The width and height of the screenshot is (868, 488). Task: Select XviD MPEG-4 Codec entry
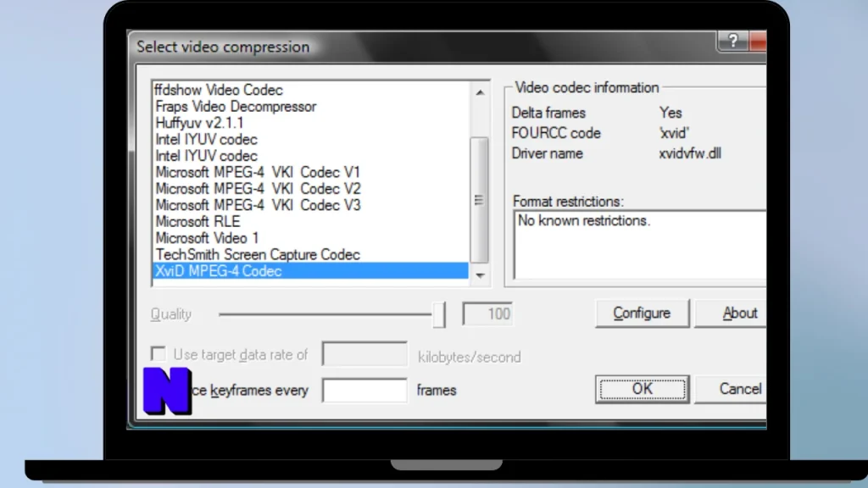(310, 271)
